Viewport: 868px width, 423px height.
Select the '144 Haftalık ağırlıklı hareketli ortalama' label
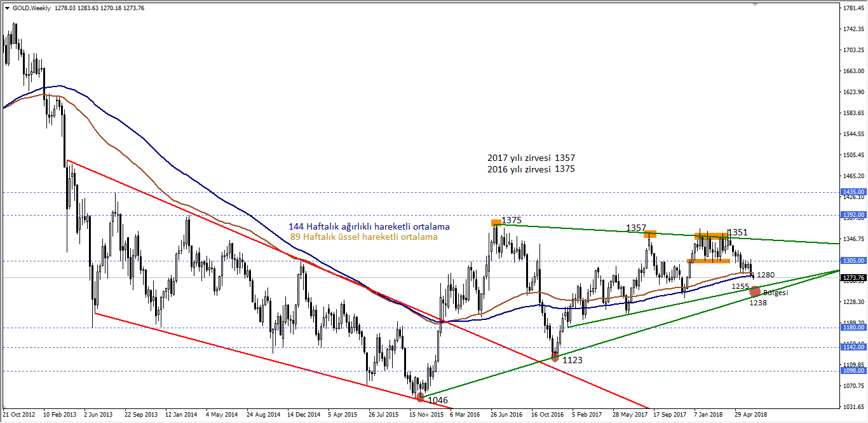(369, 226)
